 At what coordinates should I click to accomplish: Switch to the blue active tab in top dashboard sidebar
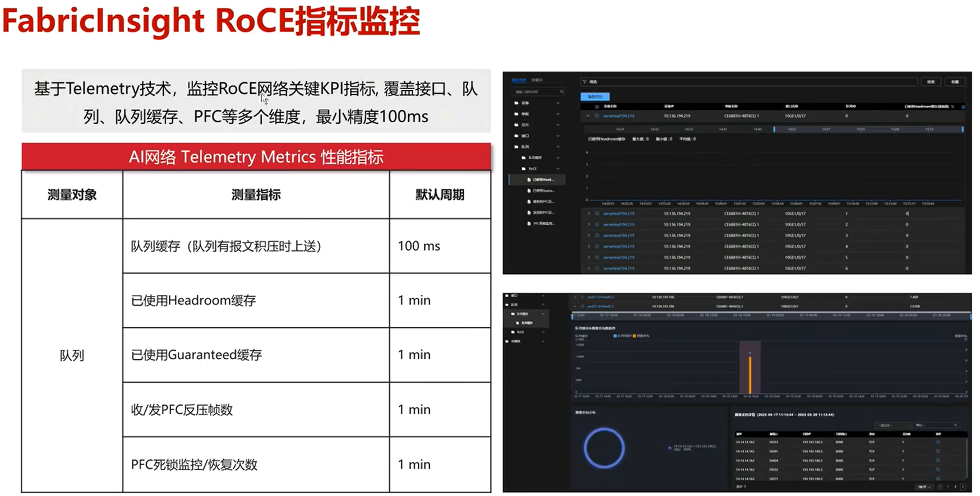[519, 80]
